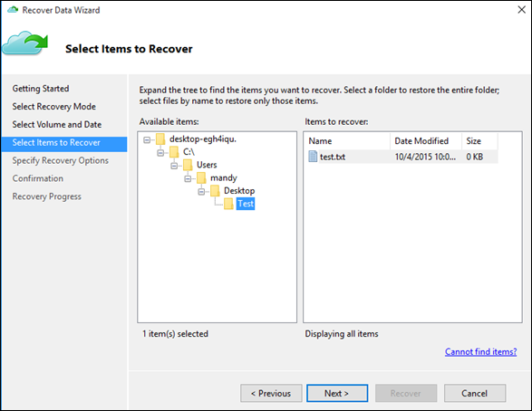Click the Users folder icon in tree
The height and width of the screenshot is (411, 532).
188,165
